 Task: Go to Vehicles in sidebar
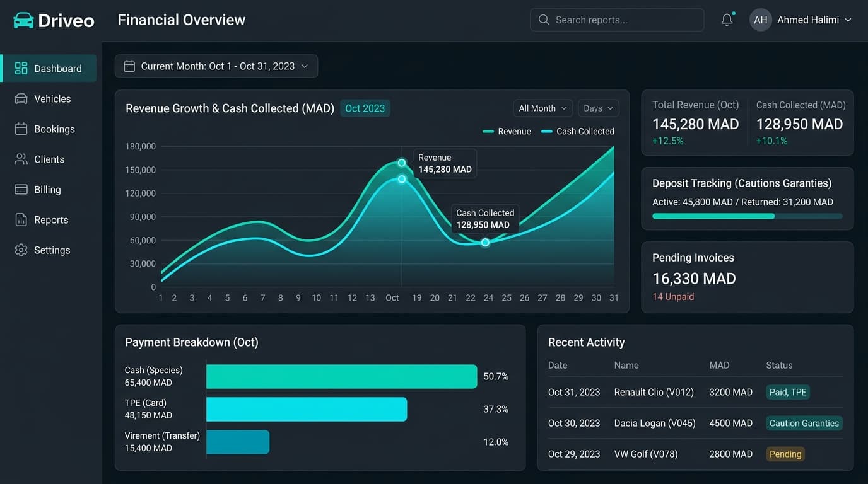point(49,98)
